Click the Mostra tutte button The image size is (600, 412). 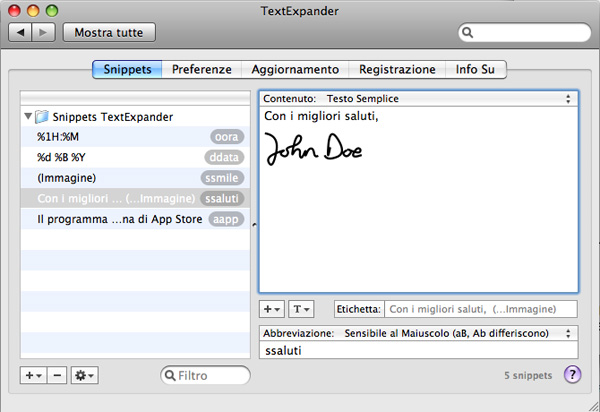pyautogui.click(x=109, y=33)
